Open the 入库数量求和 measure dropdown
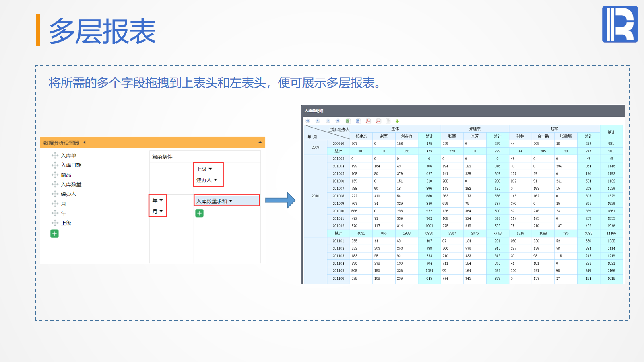This screenshot has width=644, height=362. (231, 201)
